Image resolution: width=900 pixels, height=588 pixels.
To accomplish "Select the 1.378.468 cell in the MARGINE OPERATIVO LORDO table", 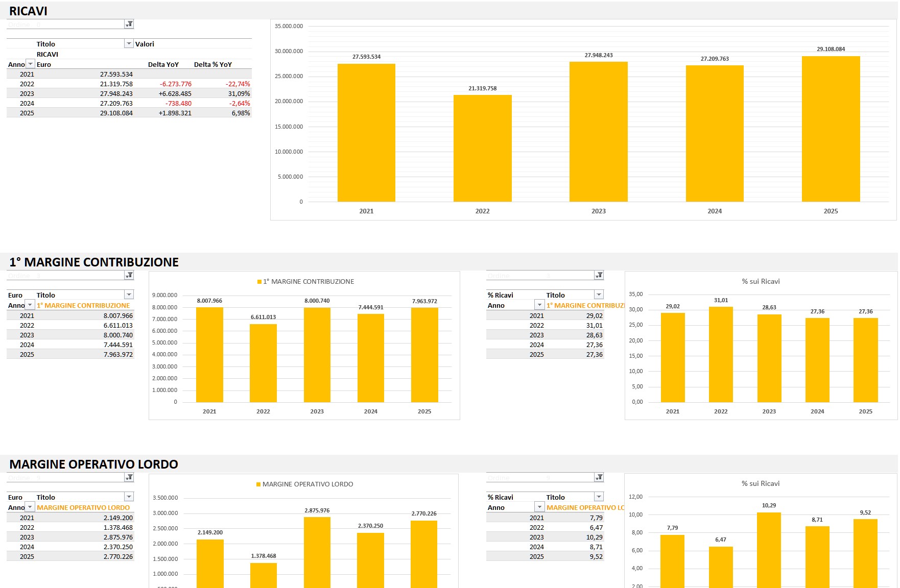I will tap(118, 527).
